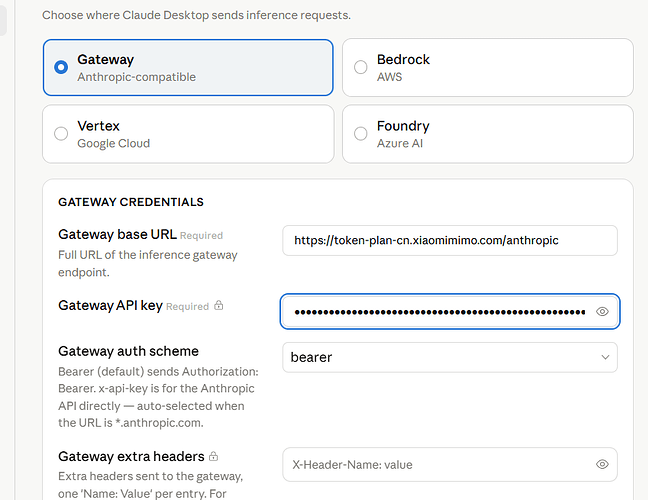Viewport: 648px width, 500px height.
Task: Click the 'Gateway auth scheme' label
Action: pyautogui.click(x=129, y=351)
